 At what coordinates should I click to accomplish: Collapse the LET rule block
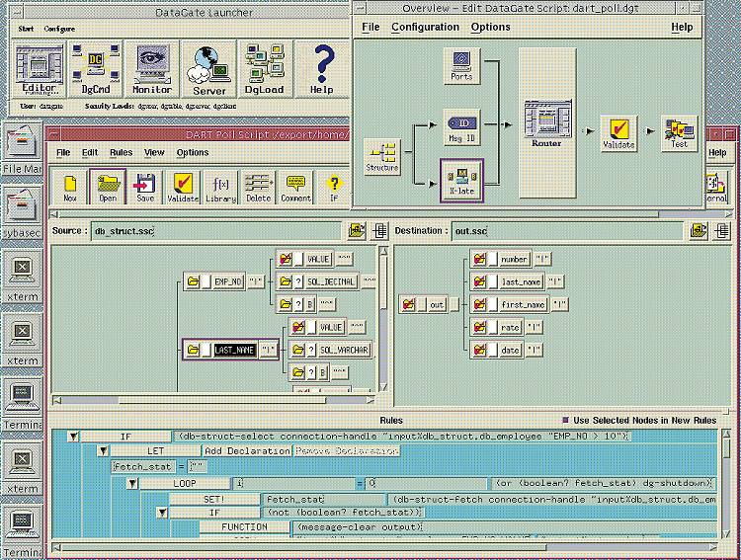[103, 450]
